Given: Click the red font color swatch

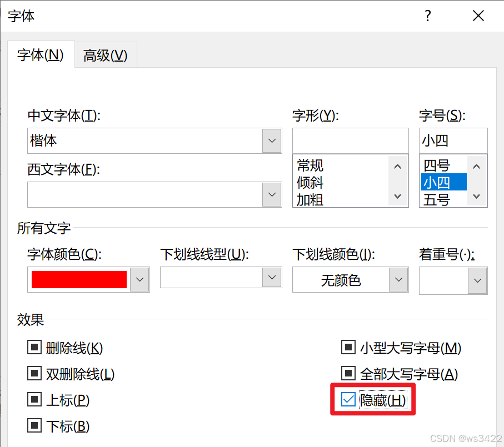Looking at the screenshot, I should click(x=78, y=280).
